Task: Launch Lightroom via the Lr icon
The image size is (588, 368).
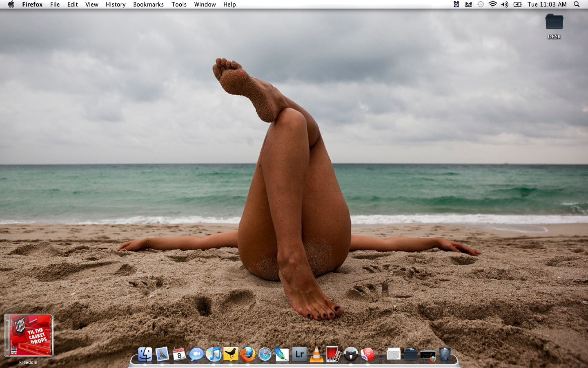Action: tap(299, 354)
